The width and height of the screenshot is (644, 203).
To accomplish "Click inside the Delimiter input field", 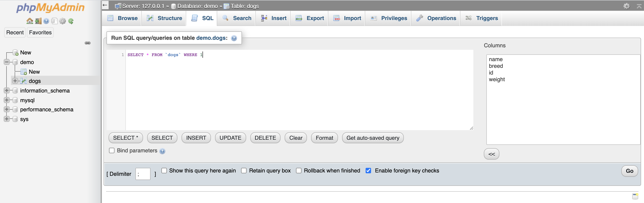I will [143, 174].
